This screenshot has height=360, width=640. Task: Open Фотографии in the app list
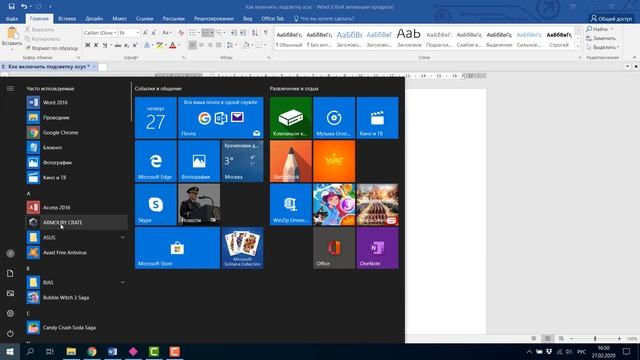(77, 162)
